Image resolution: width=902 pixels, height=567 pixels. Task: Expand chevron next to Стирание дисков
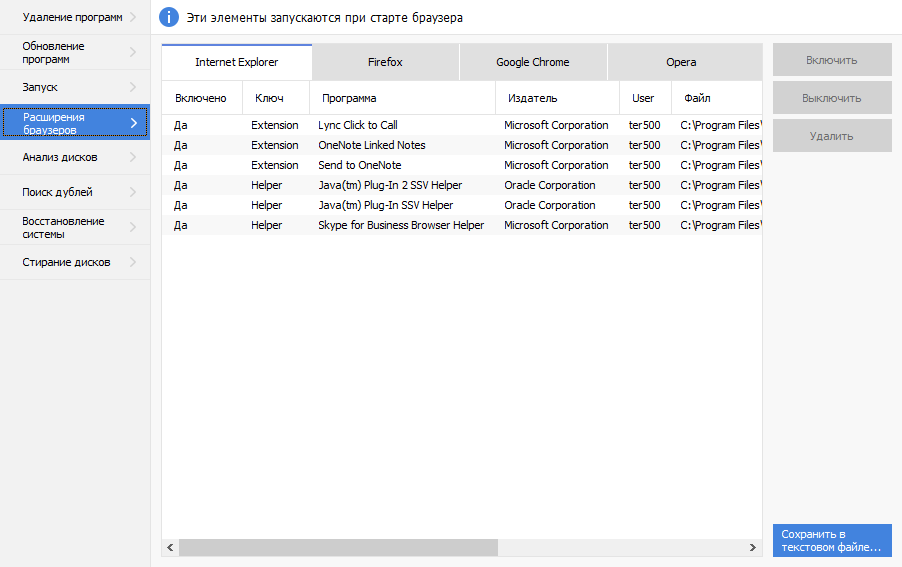(x=133, y=262)
